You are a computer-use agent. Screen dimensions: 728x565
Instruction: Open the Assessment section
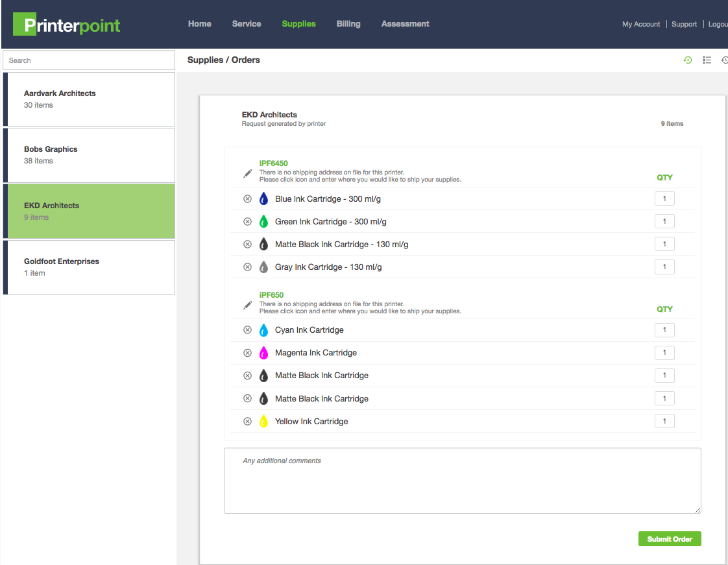click(x=405, y=24)
